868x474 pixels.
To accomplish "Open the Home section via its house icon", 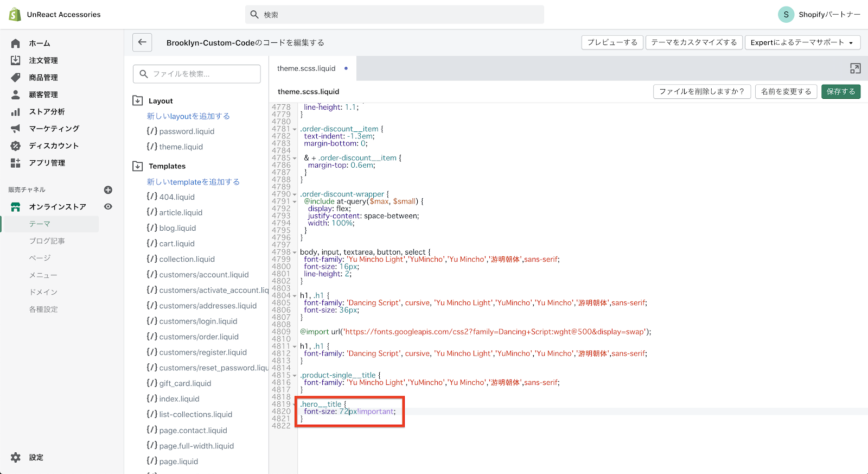I will click(x=16, y=43).
